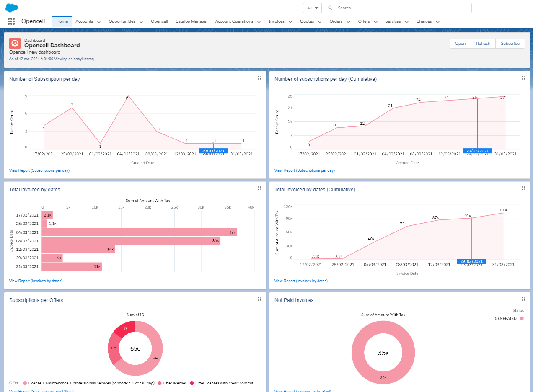Expand the cumulative subscriptions per day chart
This screenshot has width=533, height=392.
tap(523, 78)
